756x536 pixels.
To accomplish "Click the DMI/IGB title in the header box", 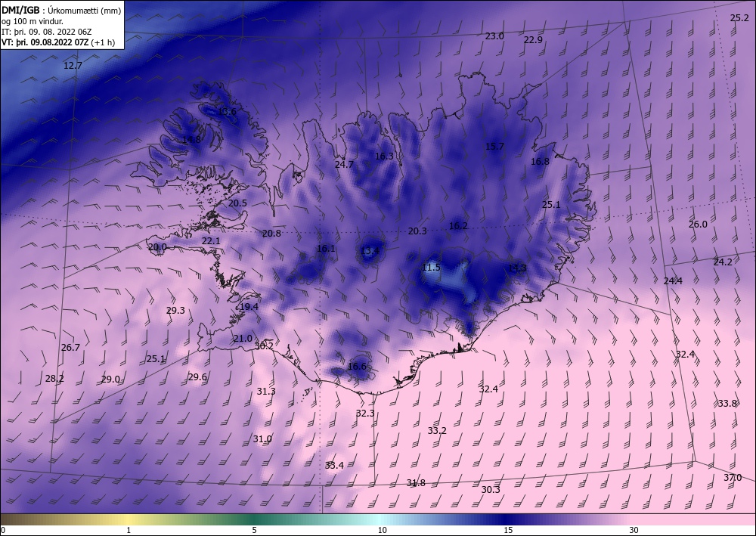I will pos(20,10).
